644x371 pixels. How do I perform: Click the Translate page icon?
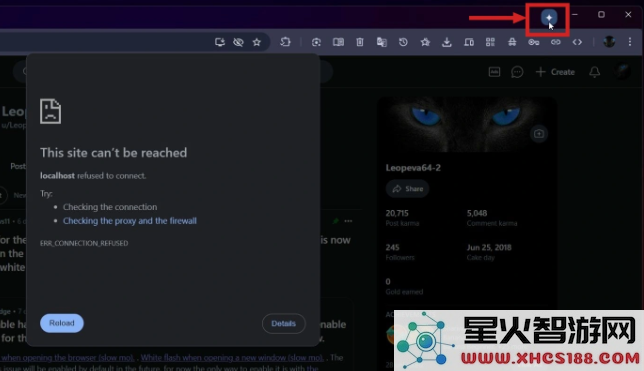pyautogui.click(x=382, y=42)
